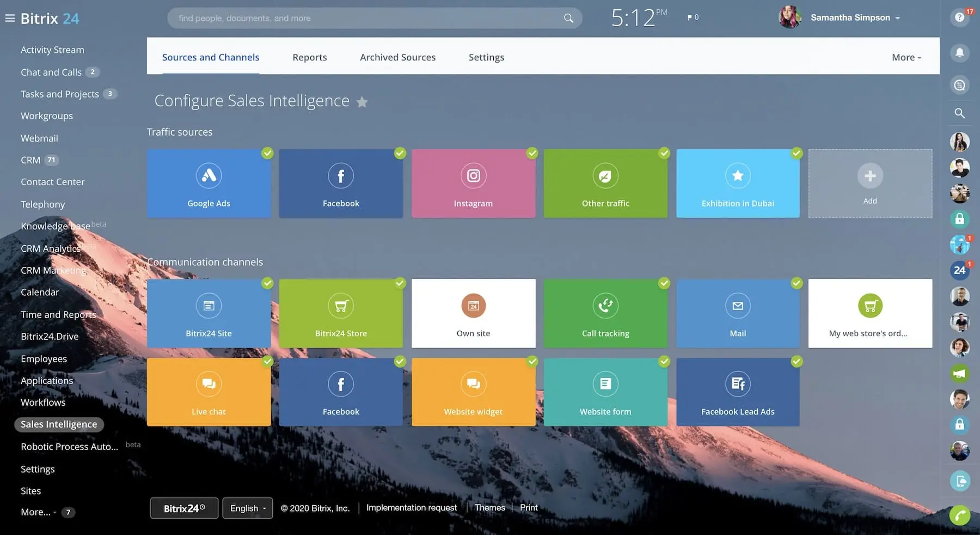Click the Google Ads traffic source icon
This screenshot has height=535, width=980.
point(209,175)
